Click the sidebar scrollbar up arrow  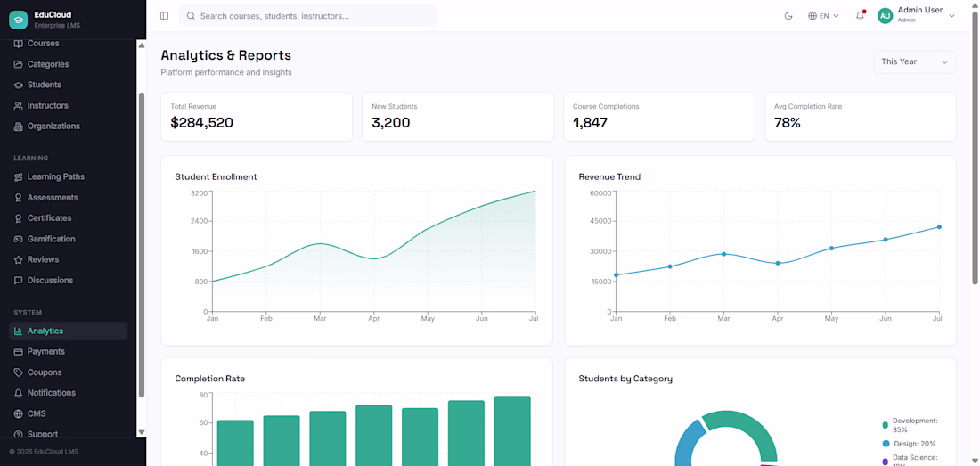point(142,45)
